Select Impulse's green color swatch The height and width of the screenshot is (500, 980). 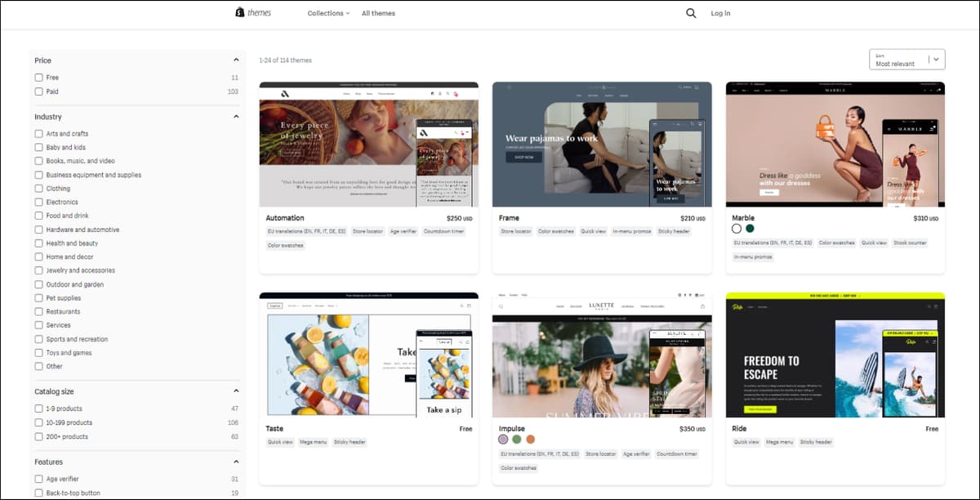pos(517,439)
